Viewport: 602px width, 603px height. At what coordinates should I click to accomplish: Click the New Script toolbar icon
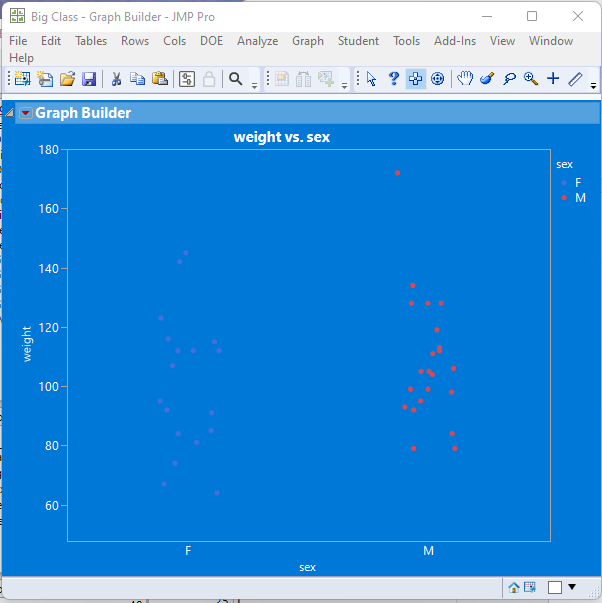[x=45, y=79]
